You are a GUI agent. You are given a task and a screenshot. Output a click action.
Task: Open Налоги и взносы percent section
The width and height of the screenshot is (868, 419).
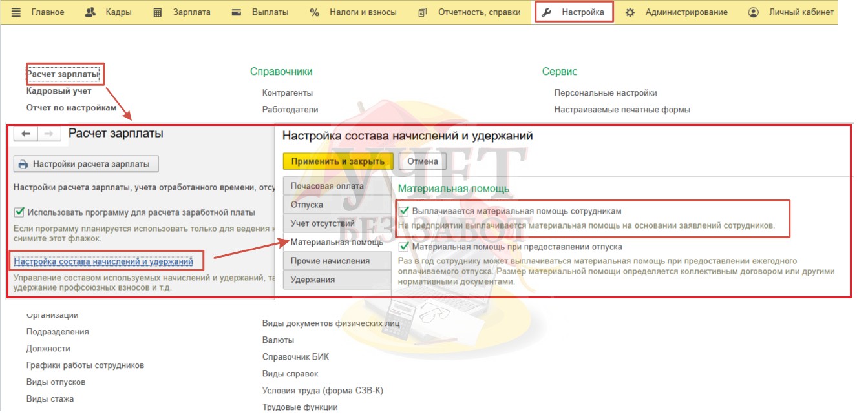pyautogui.click(x=354, y=12)
